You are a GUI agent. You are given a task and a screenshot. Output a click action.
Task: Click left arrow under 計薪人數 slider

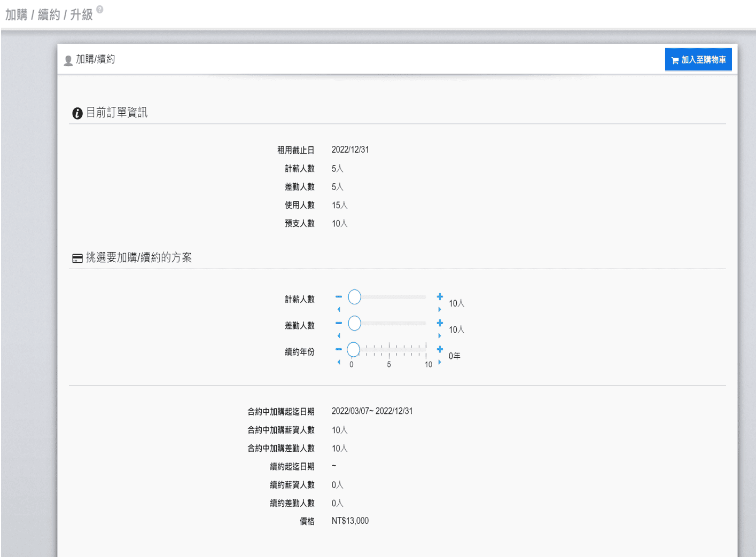click(x=339, y=309)
